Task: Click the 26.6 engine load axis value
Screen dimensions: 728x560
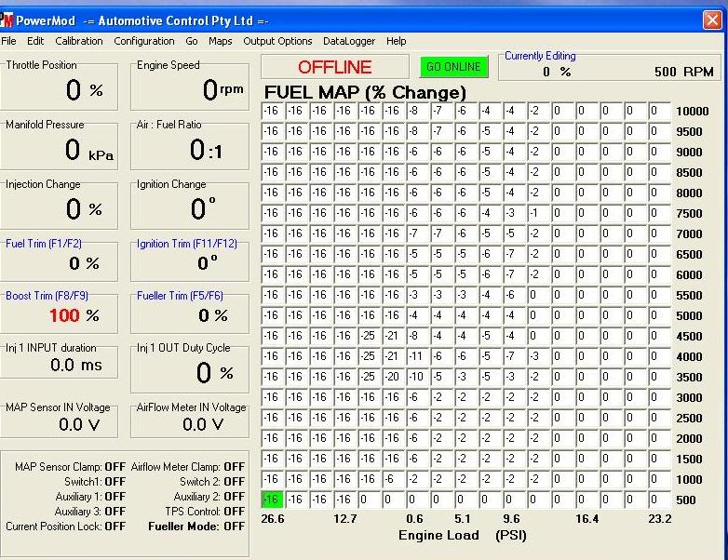Action: 273,519
